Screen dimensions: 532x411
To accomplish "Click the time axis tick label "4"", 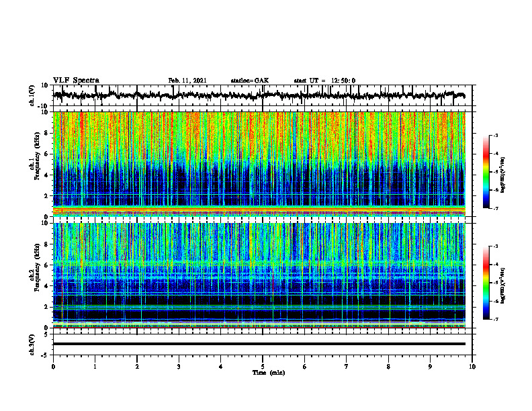I will point(221,367).
